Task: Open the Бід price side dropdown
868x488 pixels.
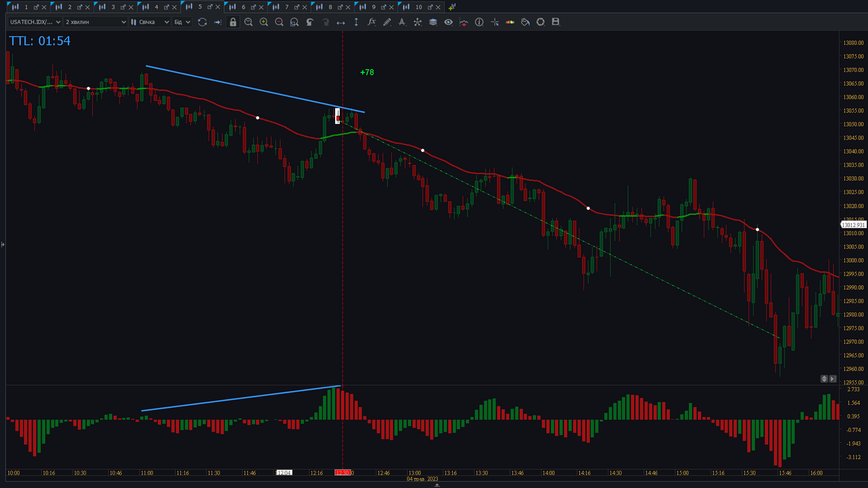Action: click(x=182, y=22)
